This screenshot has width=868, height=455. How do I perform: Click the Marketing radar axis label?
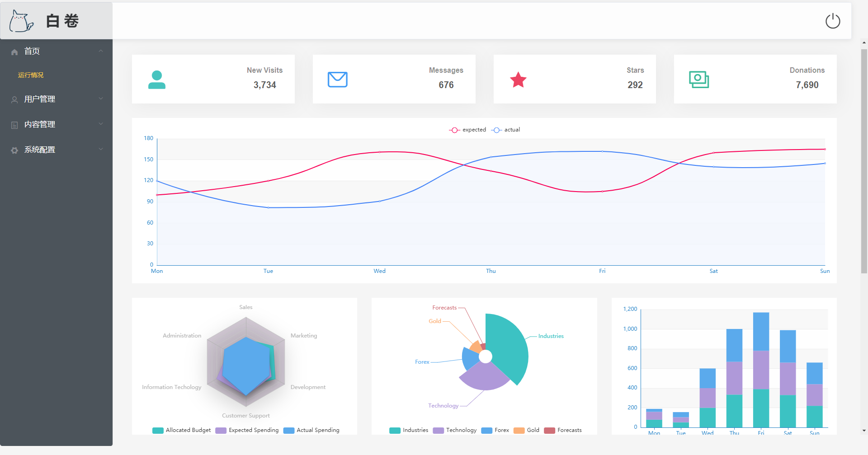coord(304,336)
